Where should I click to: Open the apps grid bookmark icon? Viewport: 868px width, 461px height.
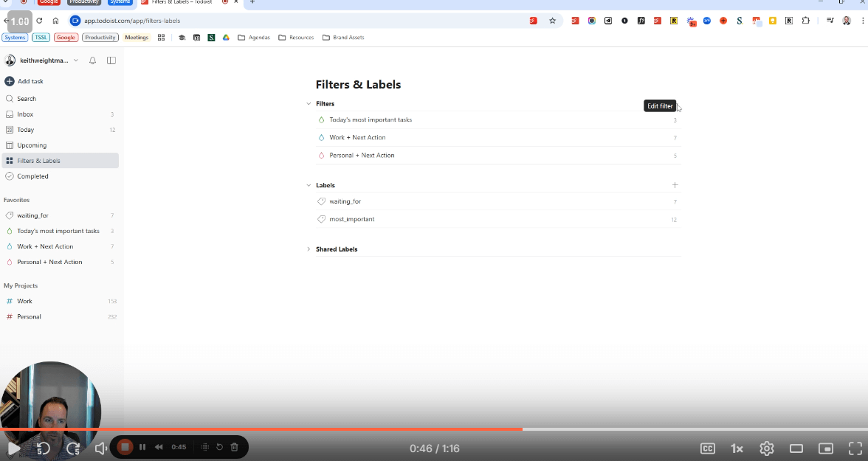click(x=161, y=37)
